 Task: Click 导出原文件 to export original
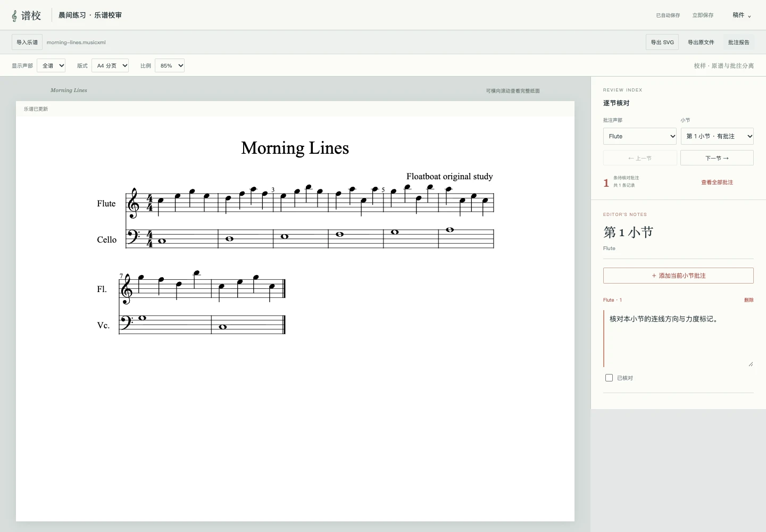(701, 42)
